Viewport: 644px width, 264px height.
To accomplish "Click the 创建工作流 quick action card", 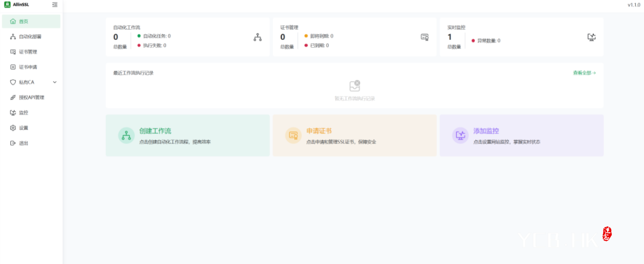I will (x=187, y=135).
